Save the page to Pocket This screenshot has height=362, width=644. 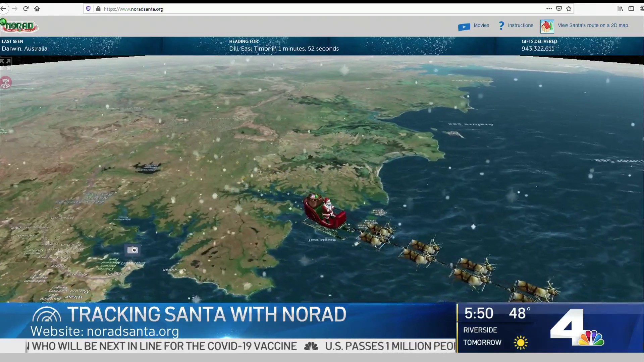559,9
